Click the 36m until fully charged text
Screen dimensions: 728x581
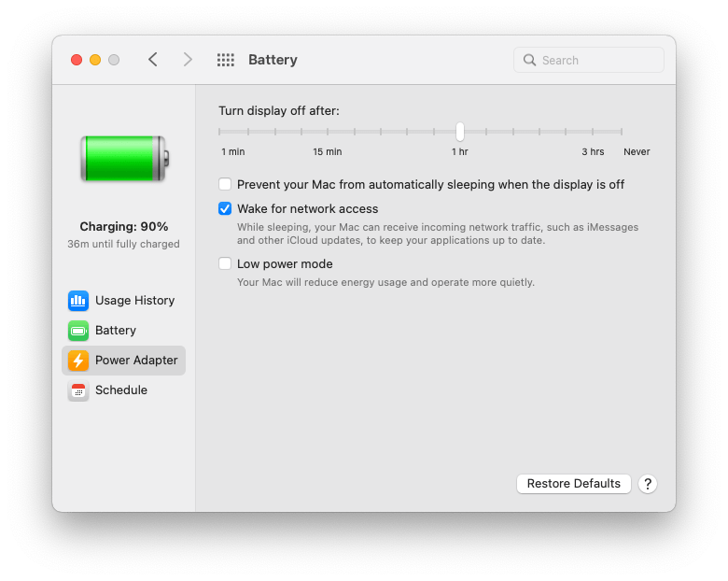123,244
